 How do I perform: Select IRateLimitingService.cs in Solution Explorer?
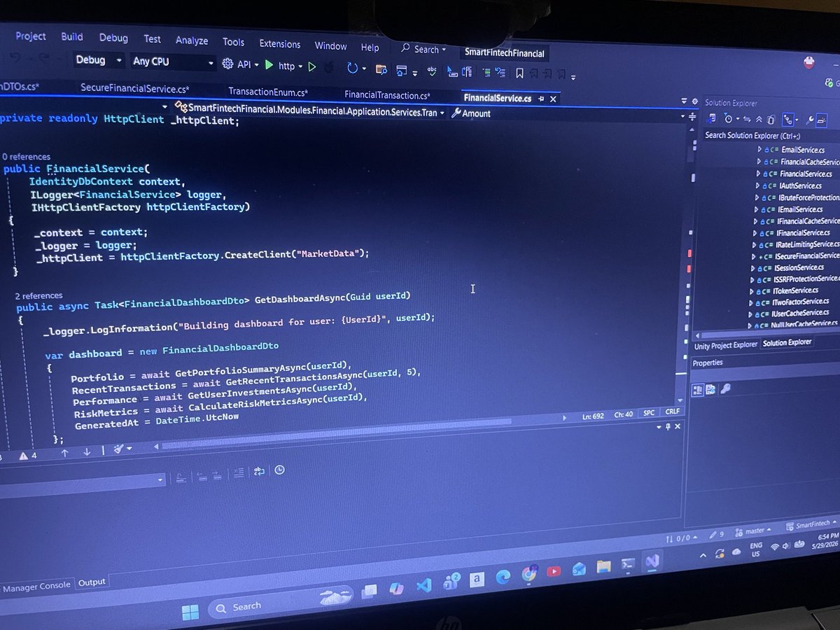click(x=806, y=244)
